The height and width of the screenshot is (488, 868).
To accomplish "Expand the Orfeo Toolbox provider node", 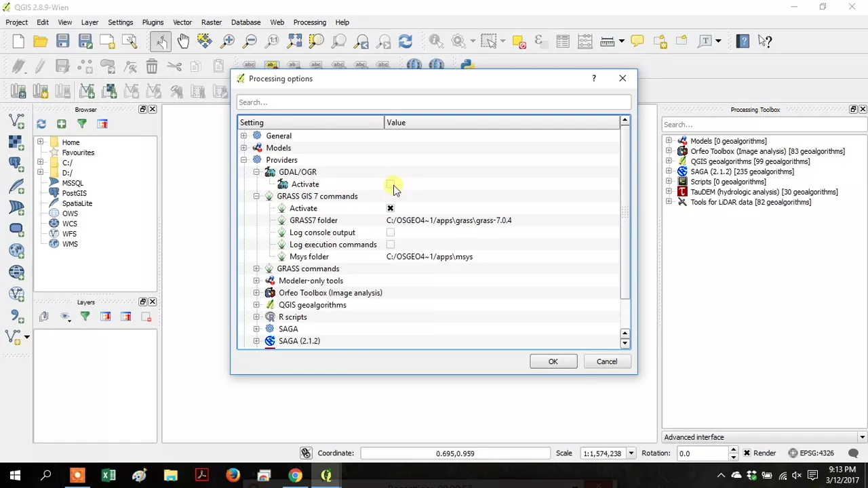I will click(256, 293).
